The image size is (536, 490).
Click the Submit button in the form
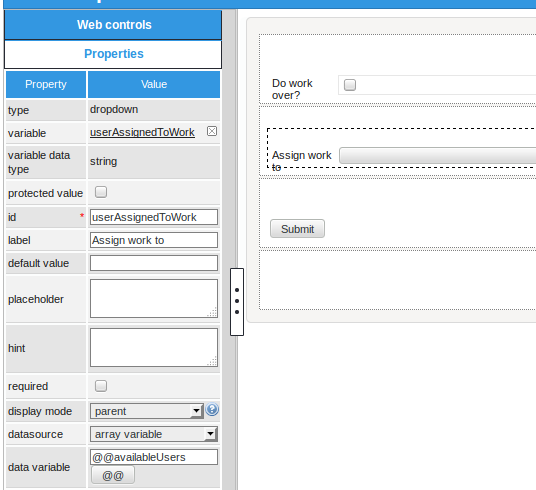coord(297,229)
